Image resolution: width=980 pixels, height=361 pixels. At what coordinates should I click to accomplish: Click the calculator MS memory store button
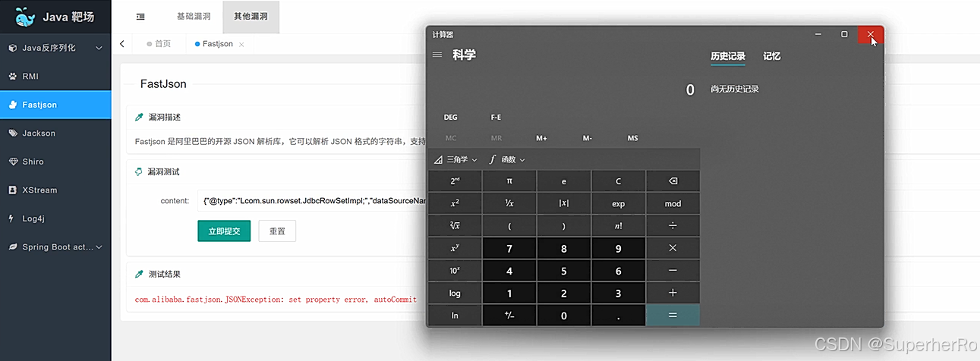(633, 138)
